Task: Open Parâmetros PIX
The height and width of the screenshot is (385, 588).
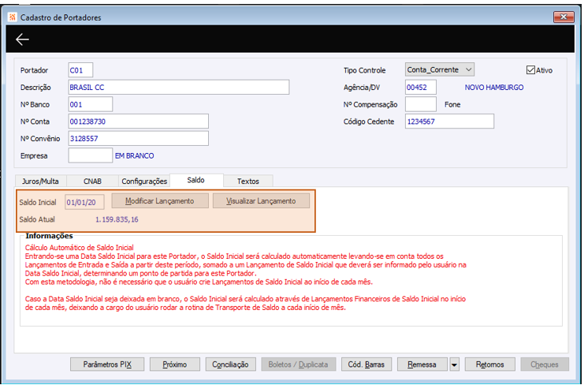Action: pyautogui.click(x=107, y=364)
